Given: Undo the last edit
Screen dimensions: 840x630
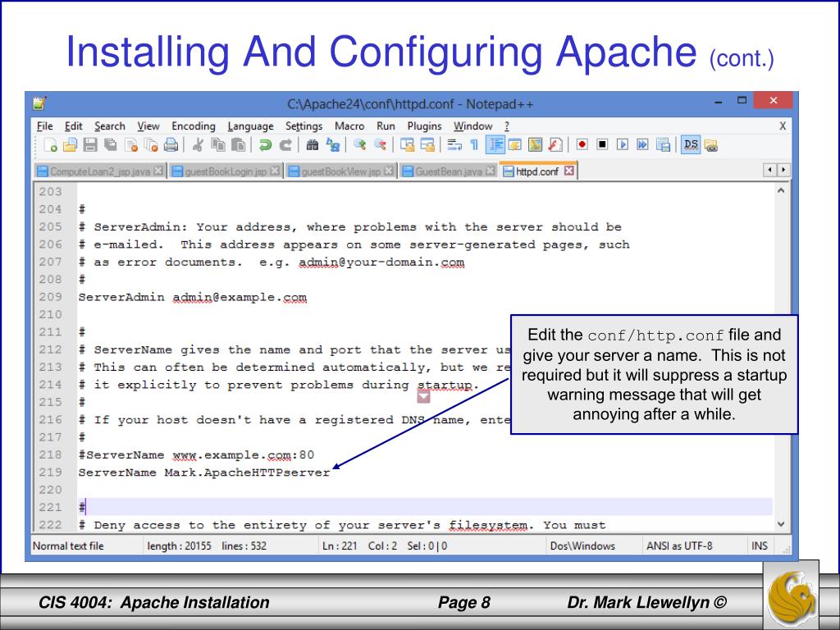Looking at the screenshot, I should (x=265, y=144).
